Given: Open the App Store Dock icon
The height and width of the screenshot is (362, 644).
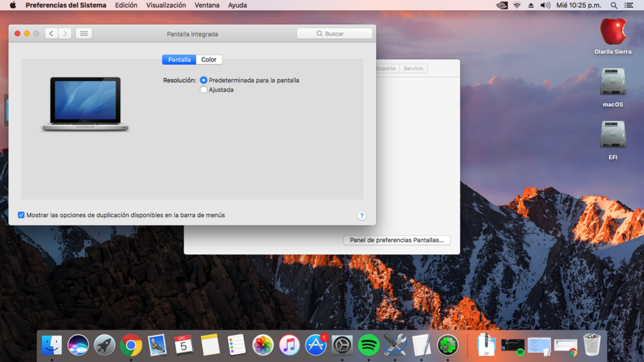Looking at the screenshot, I should 316,345.
